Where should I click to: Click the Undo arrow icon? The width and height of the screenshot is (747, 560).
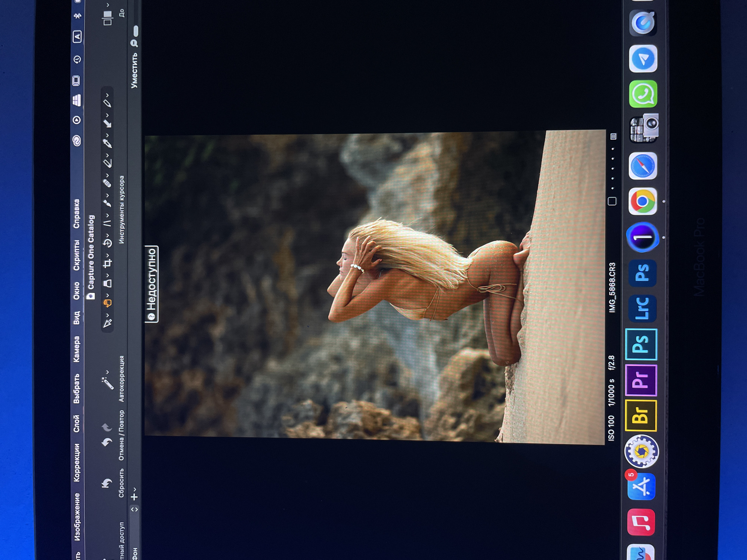coord(107,442)
